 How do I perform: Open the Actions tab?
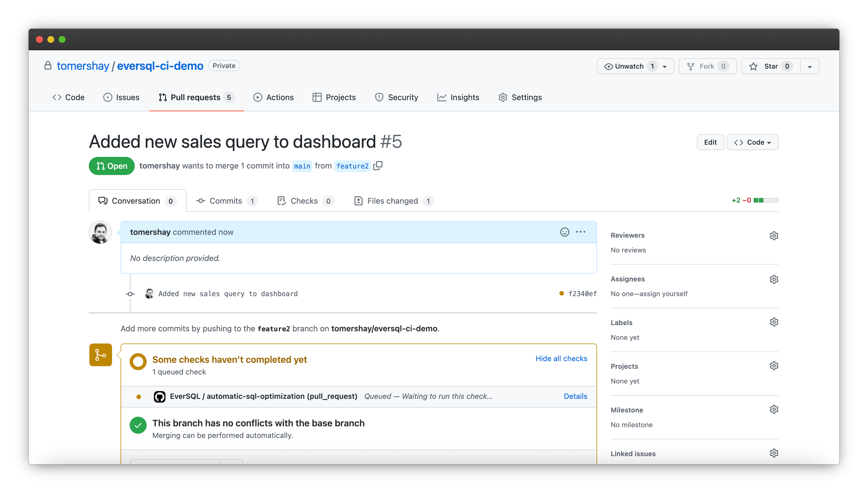pyautogui.click(x=273, y=97)
